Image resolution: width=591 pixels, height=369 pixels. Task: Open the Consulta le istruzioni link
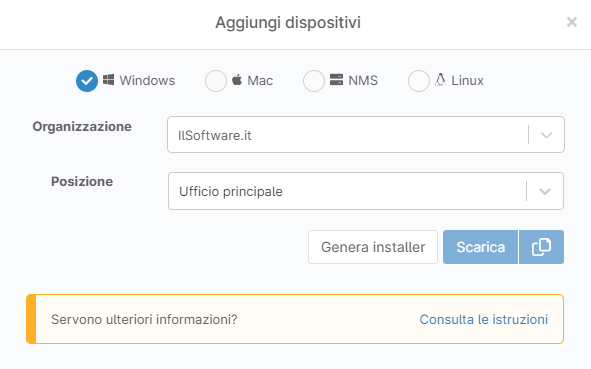[484, 319]
